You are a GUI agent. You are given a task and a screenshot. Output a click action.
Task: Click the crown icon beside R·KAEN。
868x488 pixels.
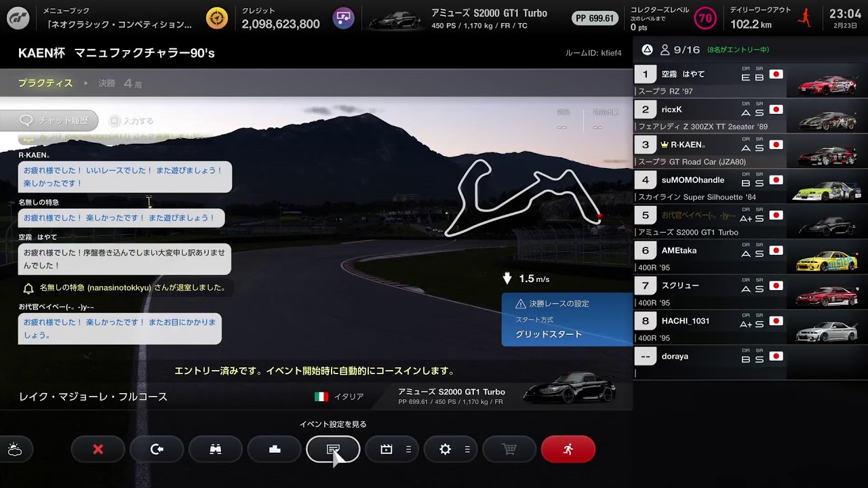click(x=665, y=144)
